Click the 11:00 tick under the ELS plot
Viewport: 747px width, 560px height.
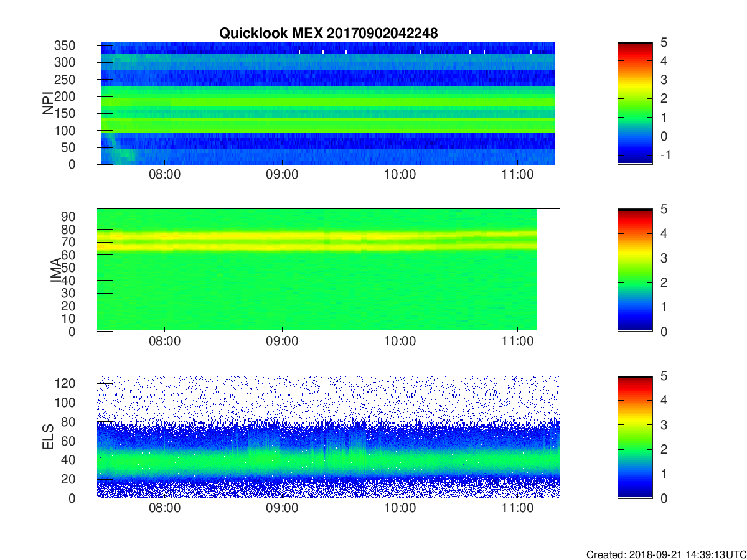pyautogui.click(x=518, y=509)
